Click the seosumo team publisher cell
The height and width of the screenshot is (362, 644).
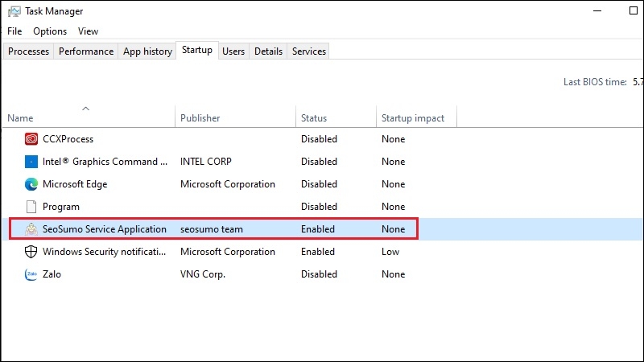pyautogui.click(x=212, y=229)
